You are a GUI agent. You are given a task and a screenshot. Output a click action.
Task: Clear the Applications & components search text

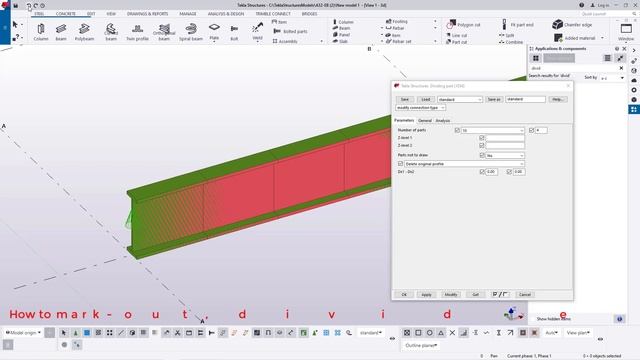tap(621, 68)
